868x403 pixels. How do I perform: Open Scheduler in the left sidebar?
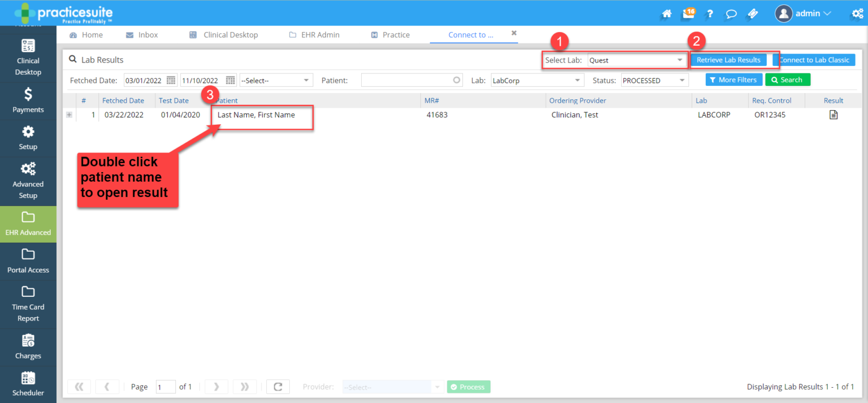coord(28,384)
